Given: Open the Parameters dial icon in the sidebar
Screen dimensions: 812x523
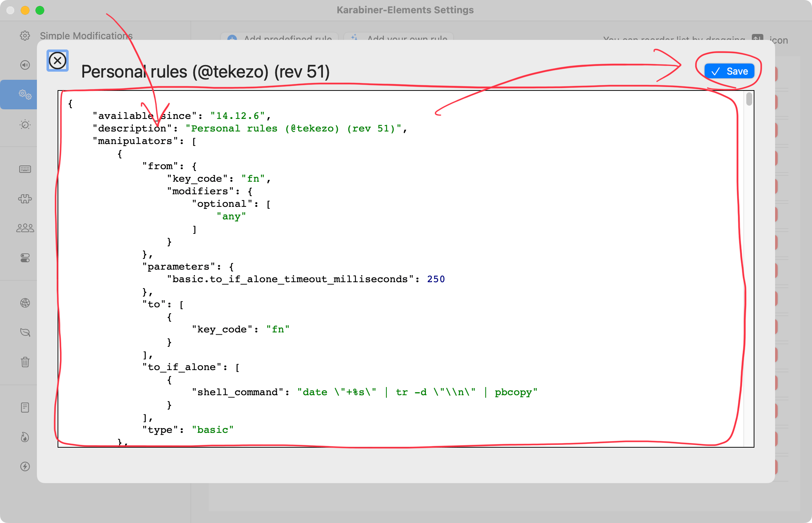Looking at the screenshot, I should tap(25, 124).
